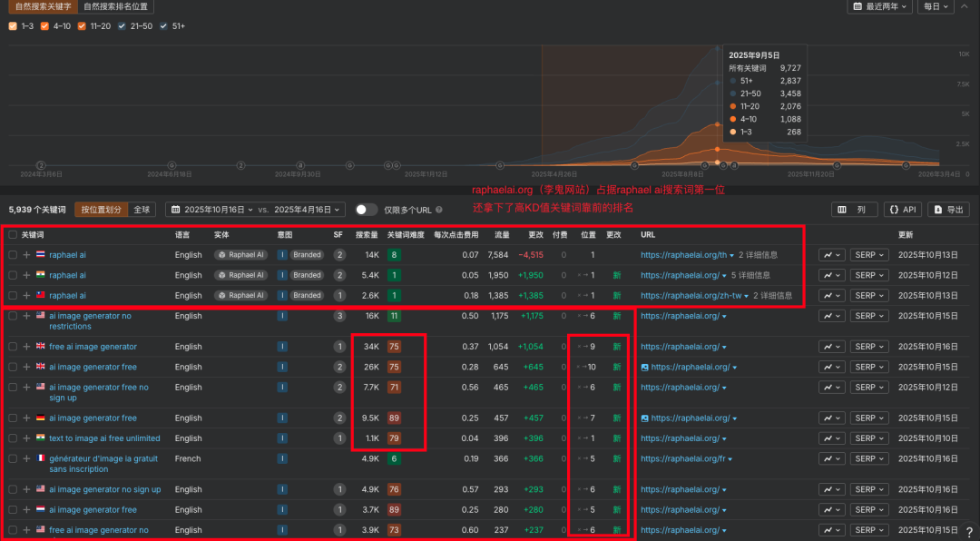
Task: Open the SERP dropdown for the 'ai image generator no sign up' row
Action: (869, 489)
